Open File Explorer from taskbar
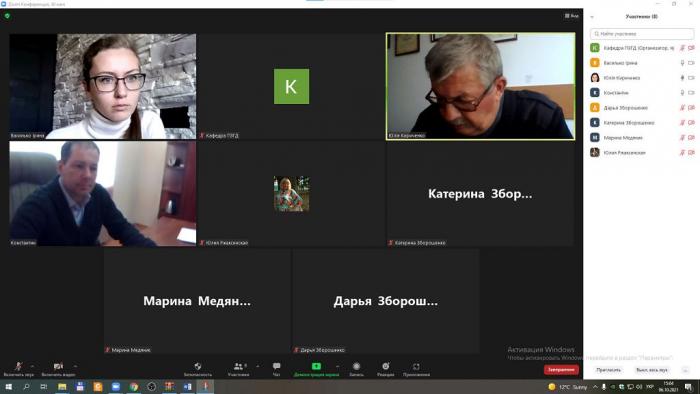 tap(62, 387)
